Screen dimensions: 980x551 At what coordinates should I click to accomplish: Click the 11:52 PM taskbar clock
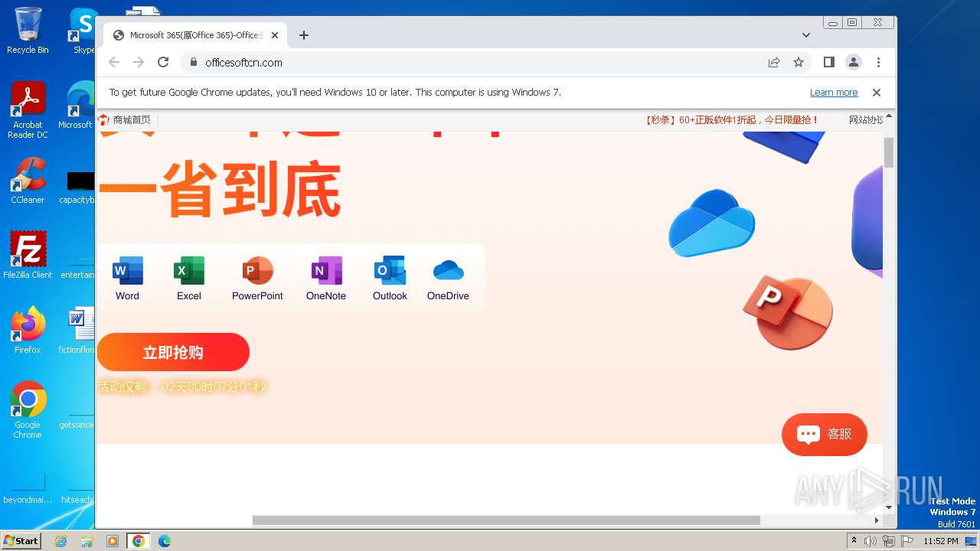pyautogui.click(x=941, y=541)
